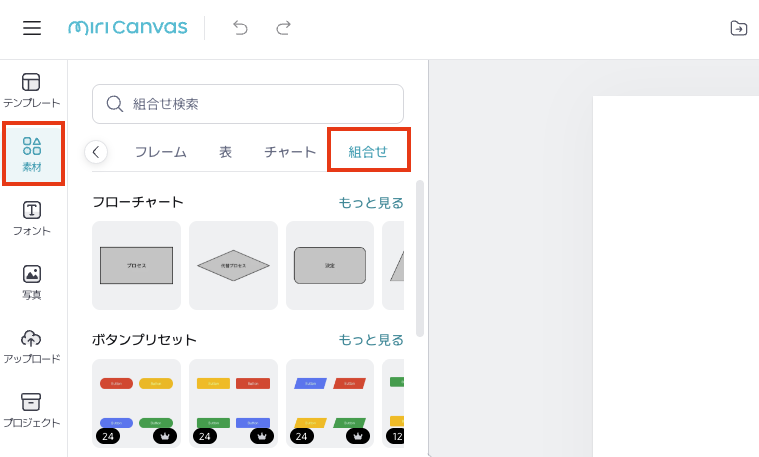The image size is (759, 457).
Task: Select the 組合せ tab
Action: 368,152
